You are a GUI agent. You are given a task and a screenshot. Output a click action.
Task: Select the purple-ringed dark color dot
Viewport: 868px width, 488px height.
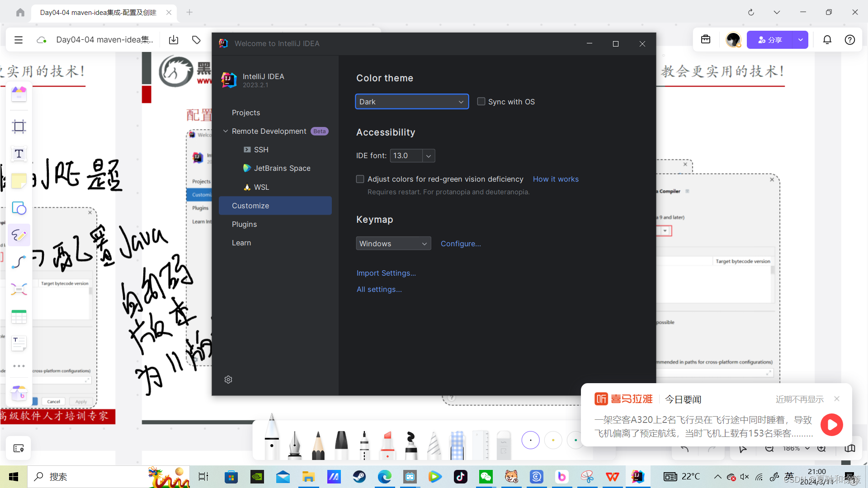(530, 440)
